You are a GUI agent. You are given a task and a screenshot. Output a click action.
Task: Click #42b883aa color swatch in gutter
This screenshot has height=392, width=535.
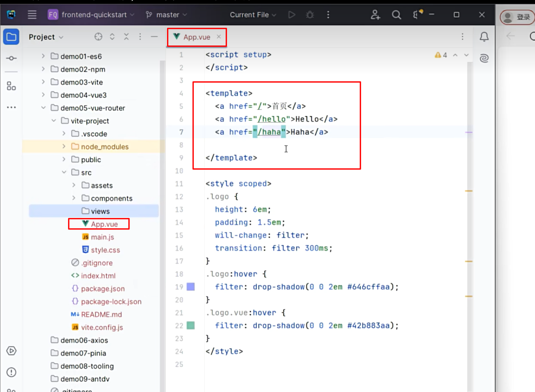[191, 325]
